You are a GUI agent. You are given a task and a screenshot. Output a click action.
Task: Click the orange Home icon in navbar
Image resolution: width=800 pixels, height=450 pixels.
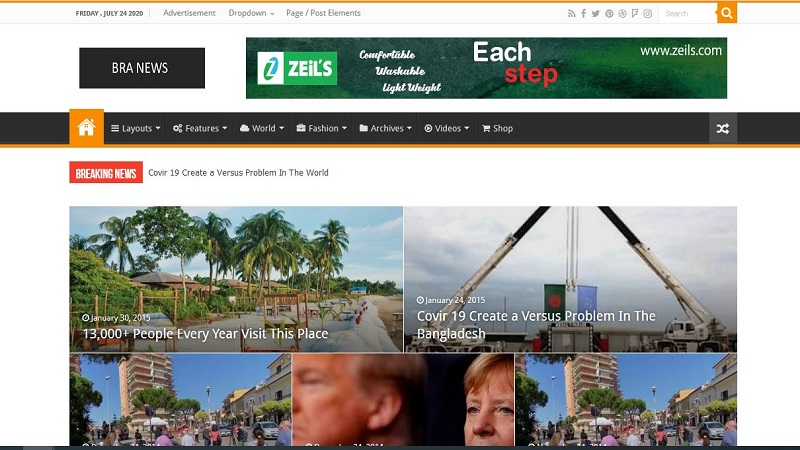(x=86, y=128)
